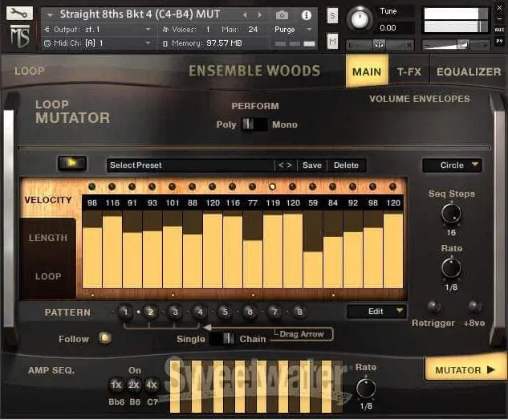Mute the instrument with M button
508x420 pixels.
(332, 42)
